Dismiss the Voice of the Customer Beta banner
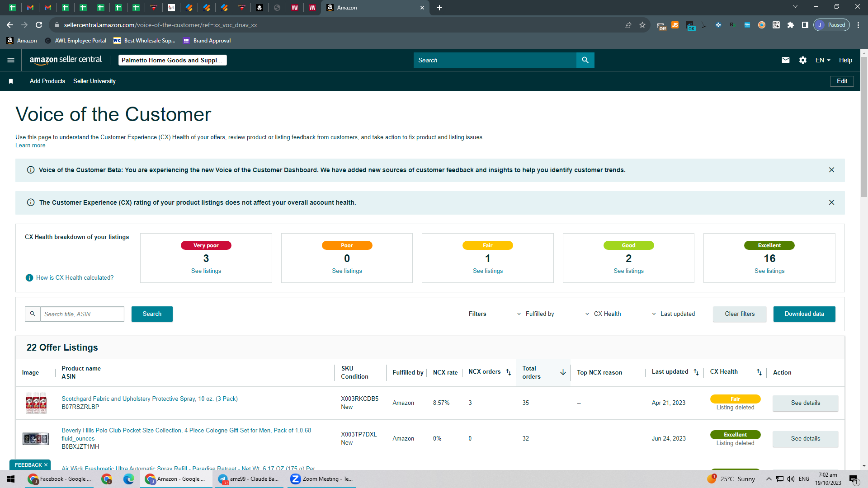 [x=831, y=170]
